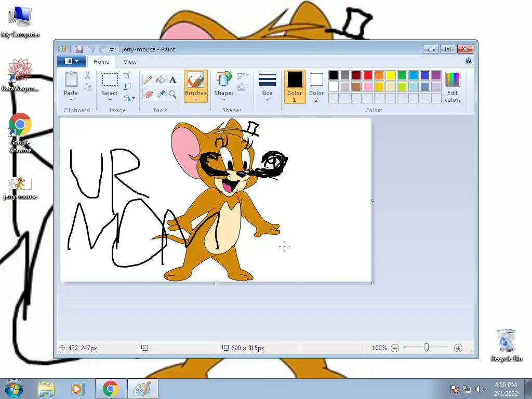The image size is (532, 399).
Task: Open the Windows Start button
Action: 13,389
